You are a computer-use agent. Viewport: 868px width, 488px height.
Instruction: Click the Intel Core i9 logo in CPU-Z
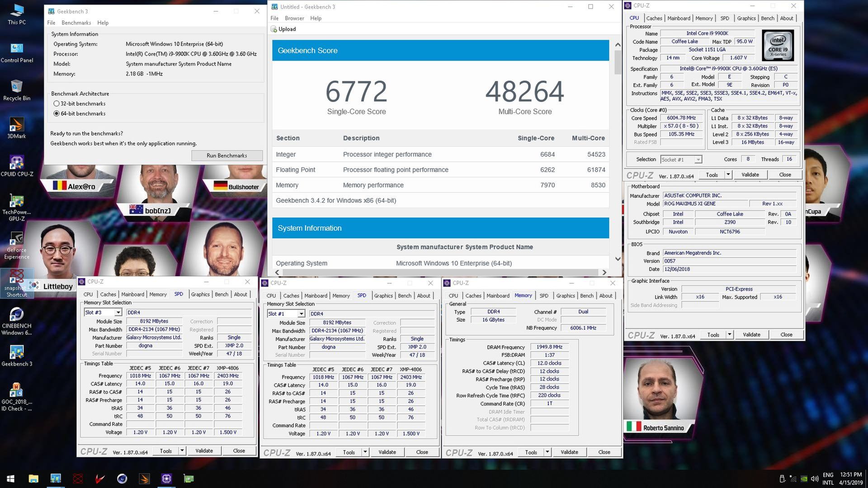click(x=778, y=46)
